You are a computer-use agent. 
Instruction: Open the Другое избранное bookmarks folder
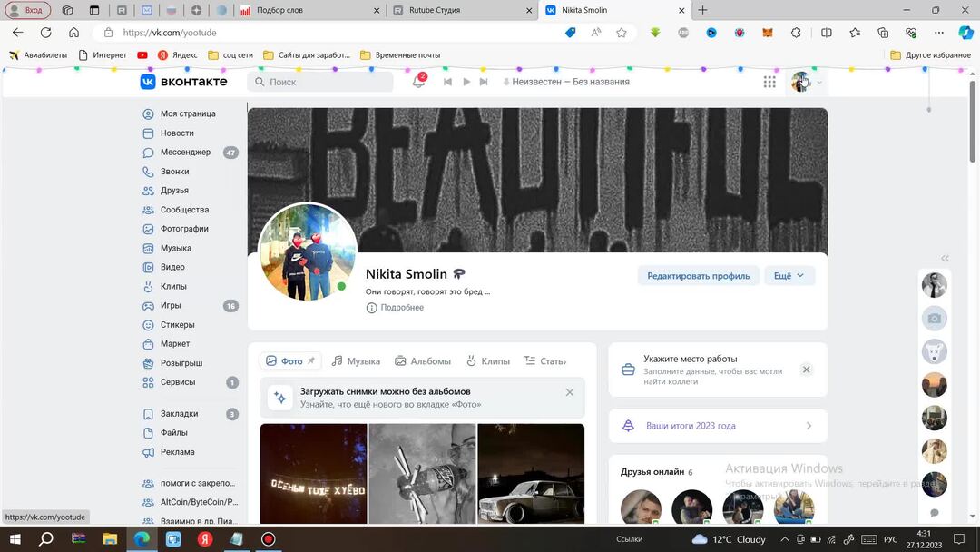coord(931,55)
